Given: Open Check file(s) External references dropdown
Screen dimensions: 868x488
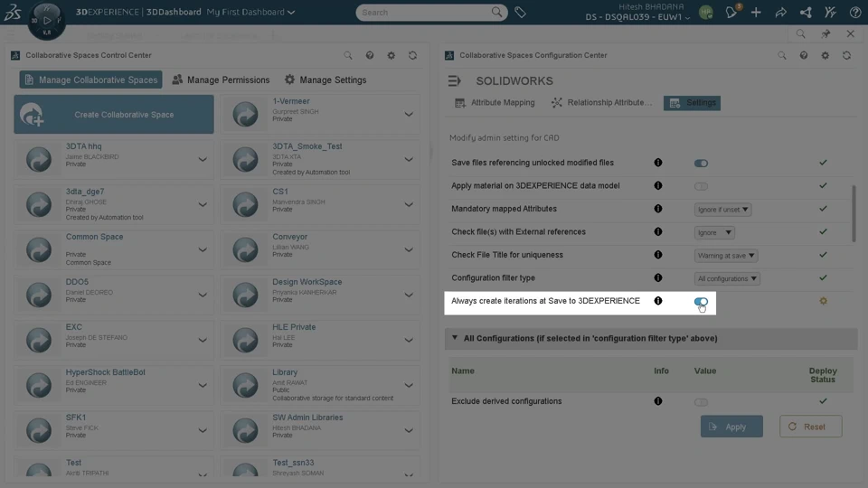Looking at the screenshot, I should pos(714,232).
